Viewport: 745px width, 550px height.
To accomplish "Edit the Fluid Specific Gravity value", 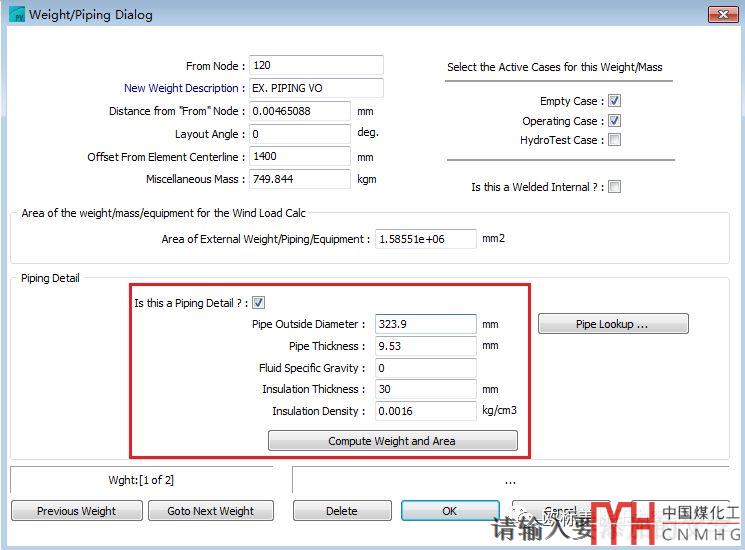I will click(425, 368).
